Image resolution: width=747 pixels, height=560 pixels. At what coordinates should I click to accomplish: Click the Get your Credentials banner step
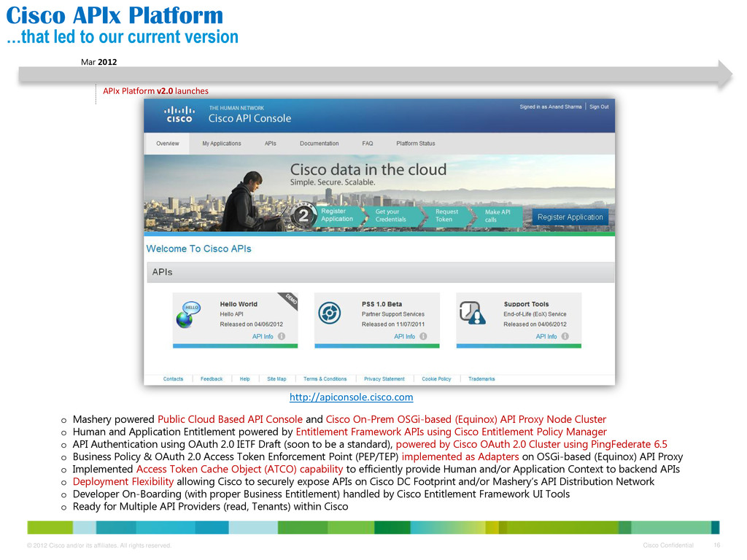tap(392, 215)
